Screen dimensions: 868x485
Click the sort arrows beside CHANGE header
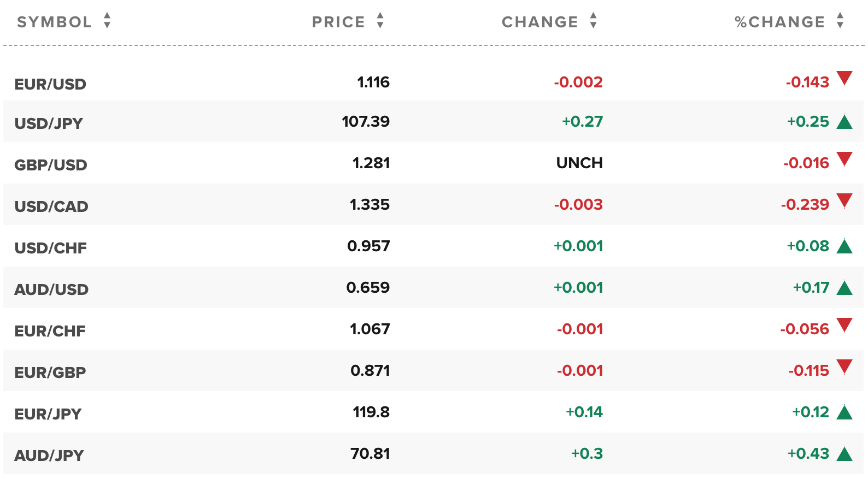tap(593, 21)
